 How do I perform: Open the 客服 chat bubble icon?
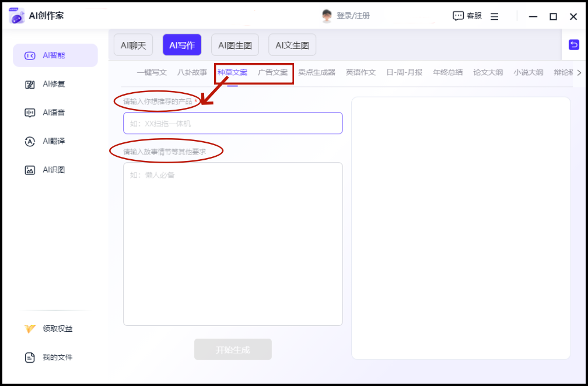458,16
